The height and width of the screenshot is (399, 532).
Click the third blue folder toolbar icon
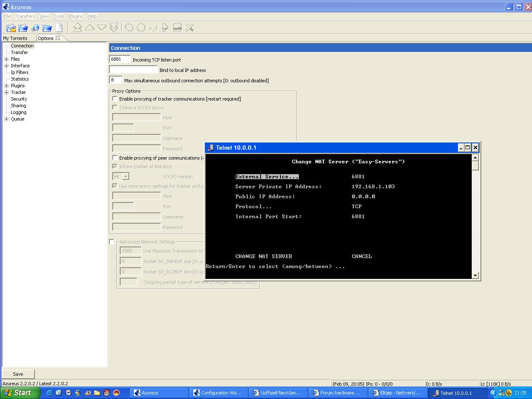[x=47, y=28]
